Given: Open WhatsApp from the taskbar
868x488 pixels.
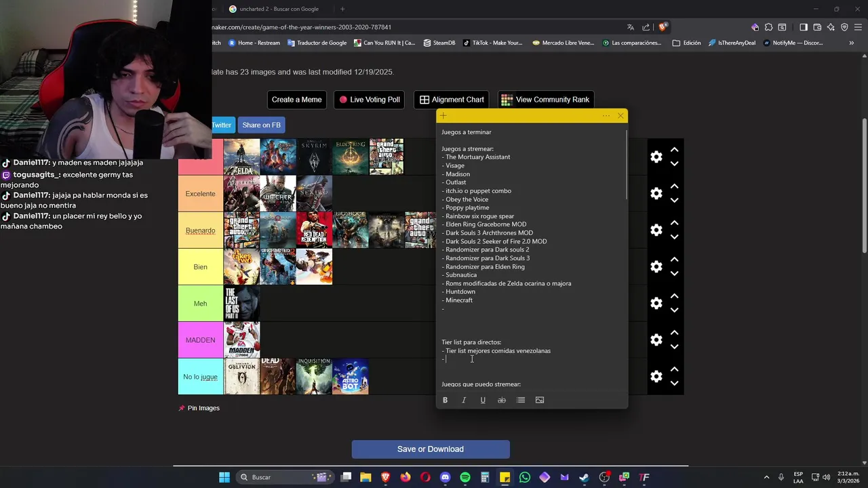Looking at the screenshot, I should [x=525, y=477].
